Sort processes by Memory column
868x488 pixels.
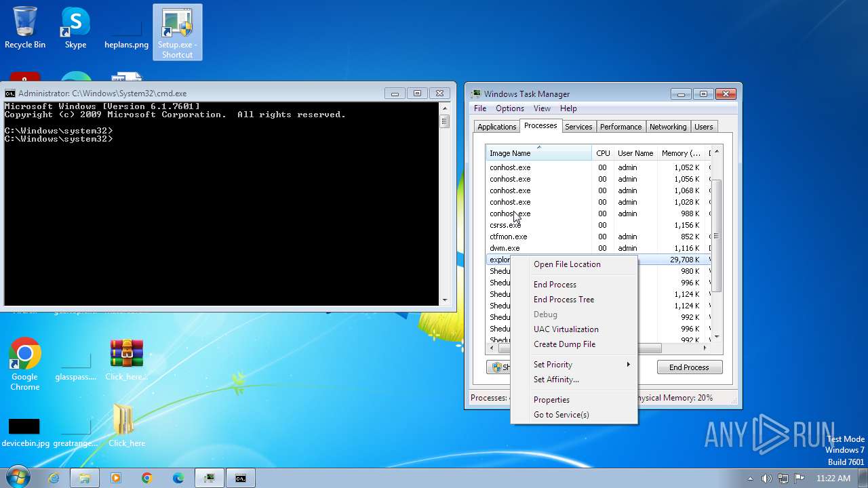click(x=681, y=153)
